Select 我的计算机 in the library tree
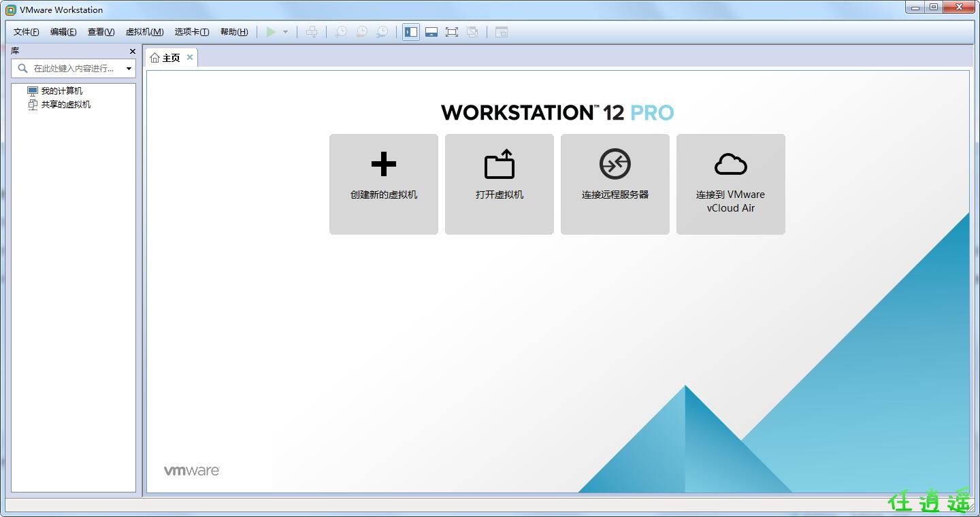Screen dimensions: 980x517 (x=61, y=91)
